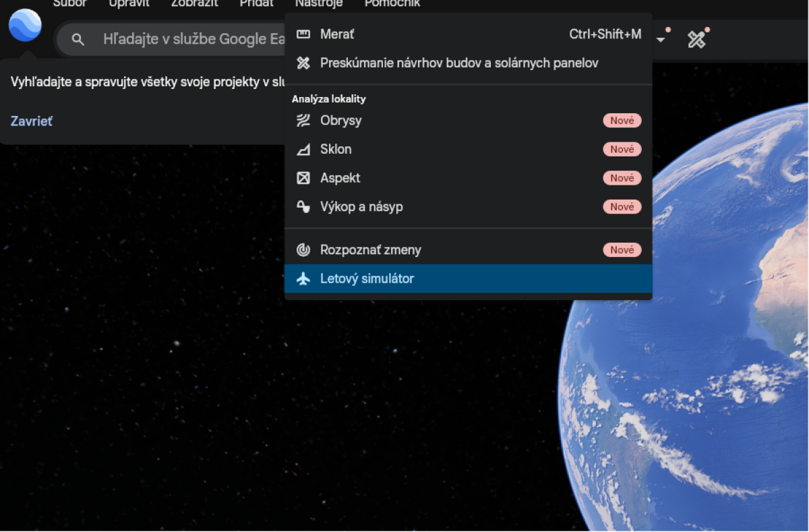Click the search magnifier icon
Screen dimensions: 809x532
(78, 40)
